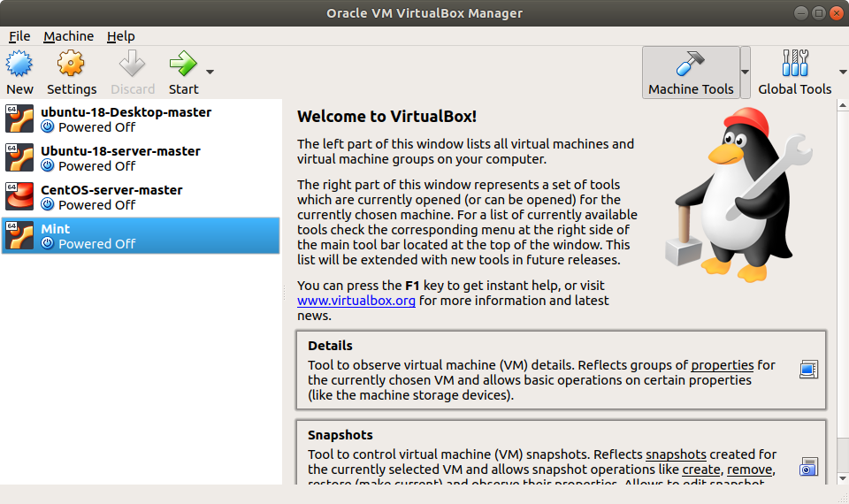Select Machine Tools hammer button
The width and height of the screenshot is (849, 504).
click(691, 72)
